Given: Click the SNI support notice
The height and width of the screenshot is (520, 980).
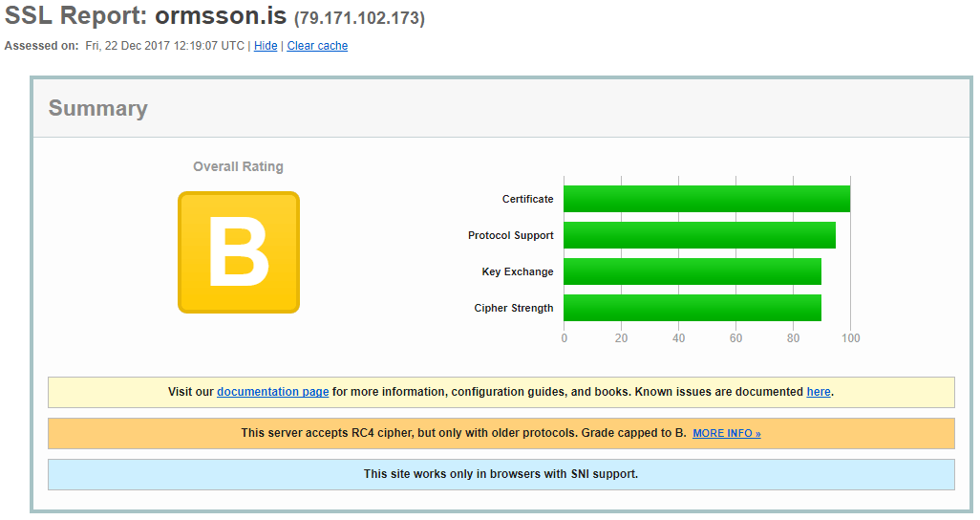Looking at the screenshot, I should pos(501,474).
